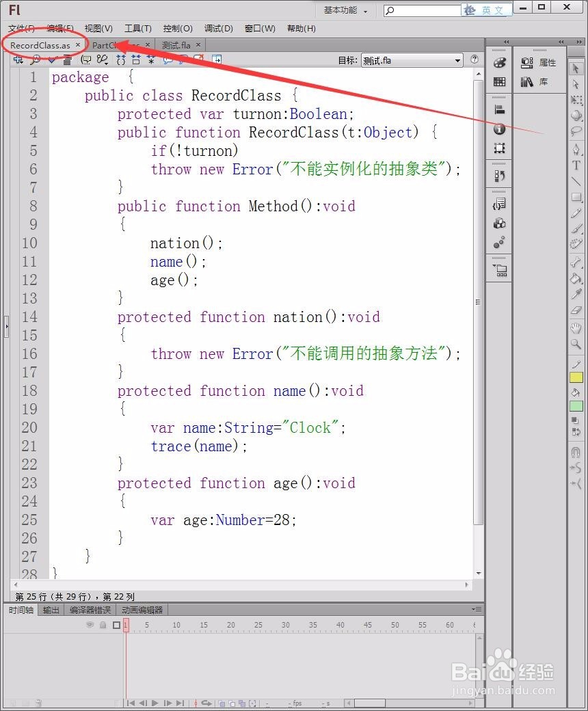Toggle Snap to Objects magnet option
This screenshot has height=711, width=588.
(576, 452)
